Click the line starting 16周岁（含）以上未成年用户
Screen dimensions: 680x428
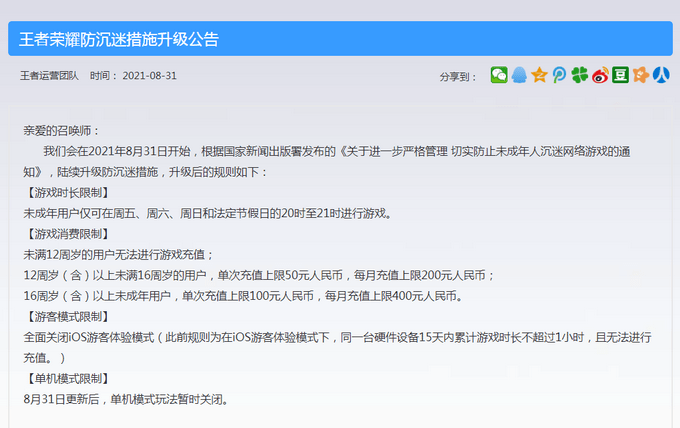click(x=243, y=296)
